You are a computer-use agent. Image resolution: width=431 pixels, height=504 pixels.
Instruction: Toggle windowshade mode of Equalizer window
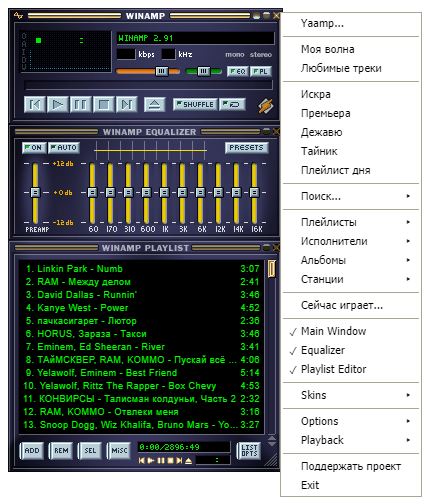pos(266,132)
